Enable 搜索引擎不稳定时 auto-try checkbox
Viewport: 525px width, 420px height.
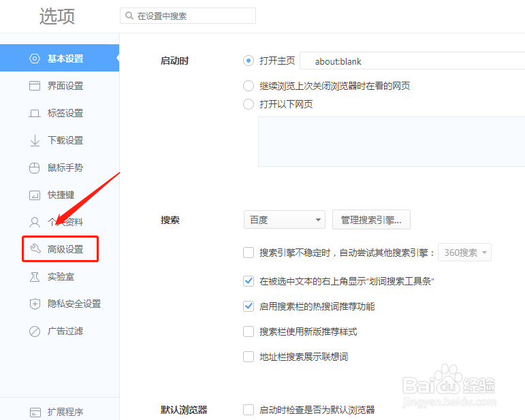click(249, 253)
